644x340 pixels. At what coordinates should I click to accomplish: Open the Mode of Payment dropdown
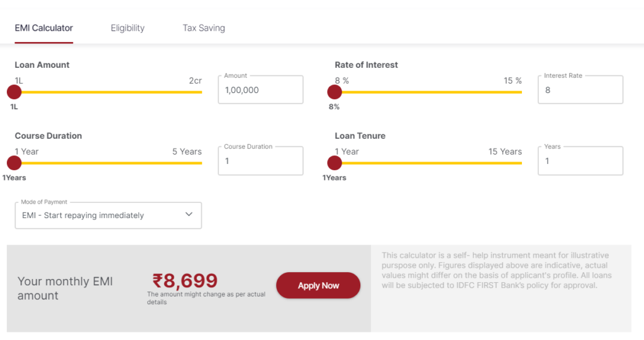[108, 215]
